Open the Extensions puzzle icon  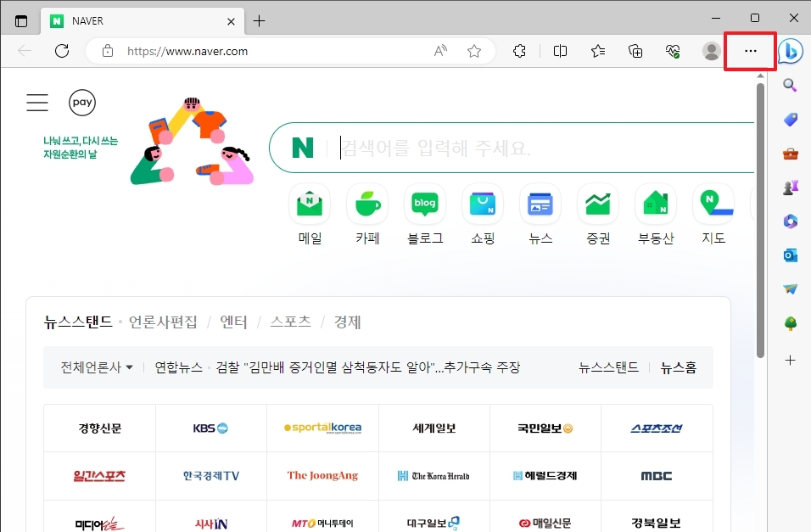[519, 51]
